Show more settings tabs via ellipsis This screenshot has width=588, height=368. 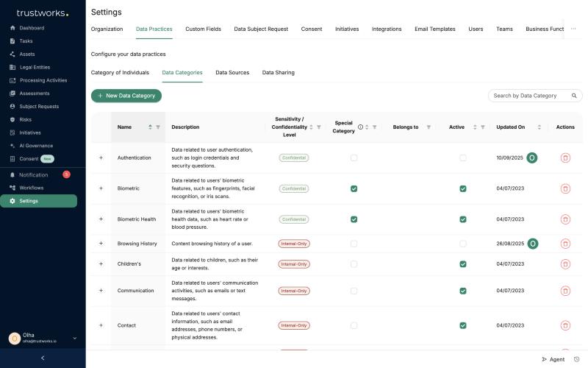coord(573,29)
